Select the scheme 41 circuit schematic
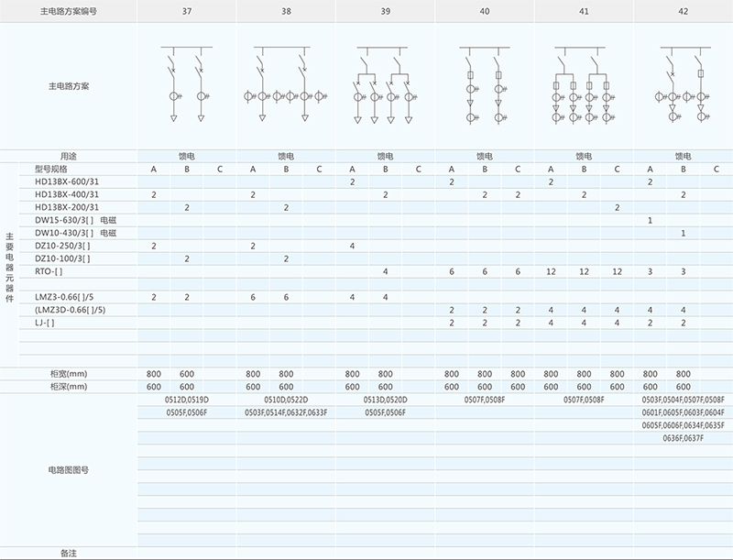 click(x=583, y=84)
